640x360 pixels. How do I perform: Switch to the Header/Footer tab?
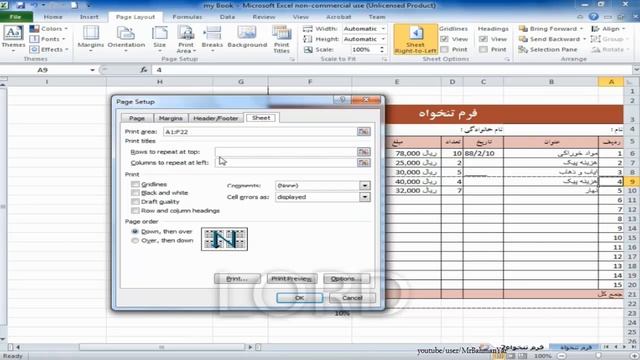tap(216, 118)
